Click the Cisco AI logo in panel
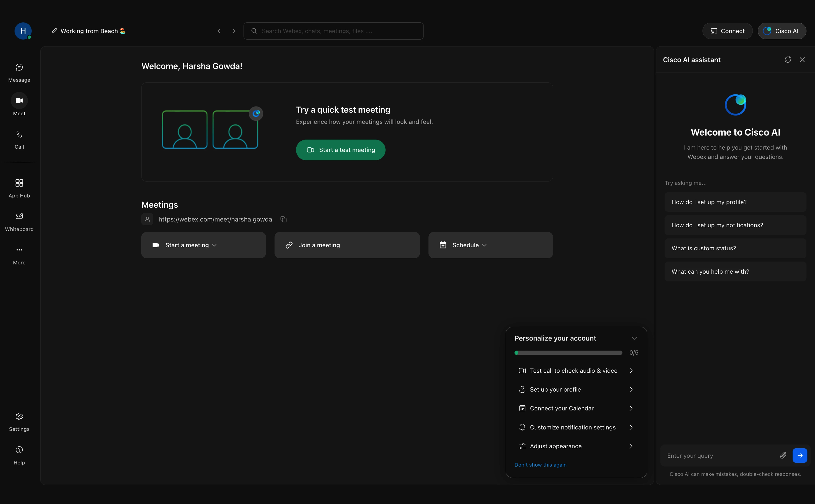 coord(735,105)
